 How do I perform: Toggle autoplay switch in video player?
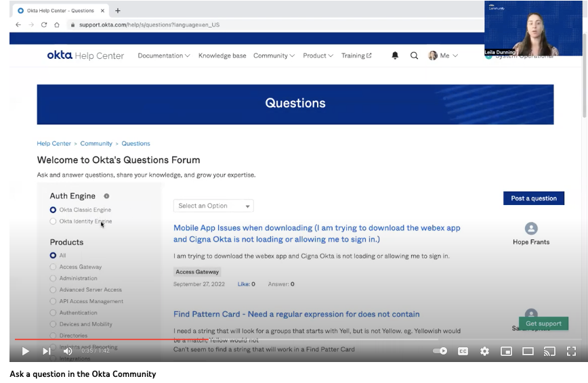[x=440, y=351]
